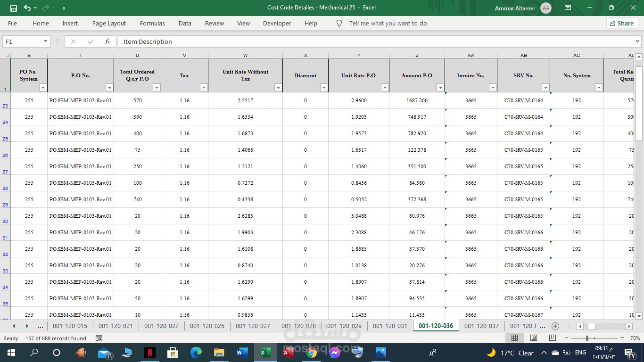Screen dimensions: 644x362
Task: Switch to Page Layout view icon
Action: point(533,338)
